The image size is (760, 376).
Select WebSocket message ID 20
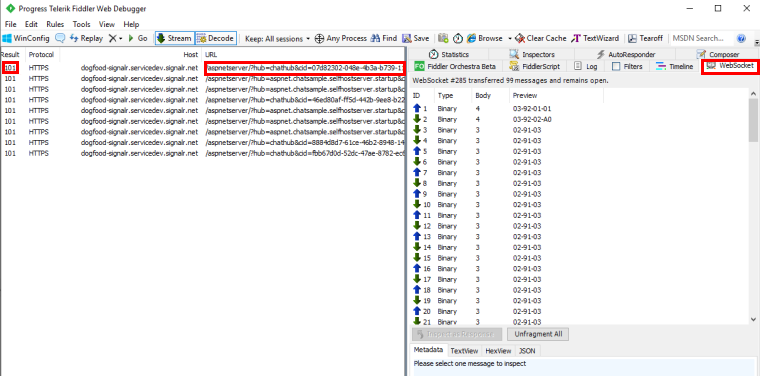click(x=579, y=311)
